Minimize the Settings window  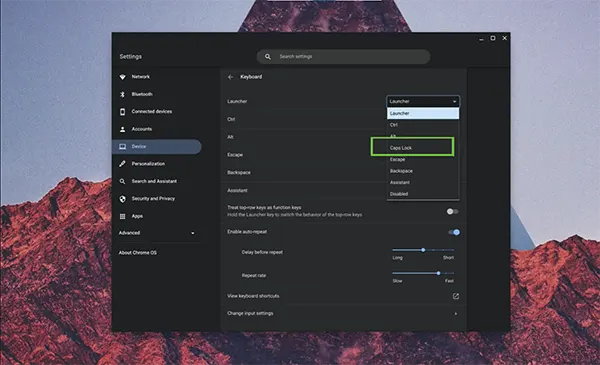[x=481, y=38]
